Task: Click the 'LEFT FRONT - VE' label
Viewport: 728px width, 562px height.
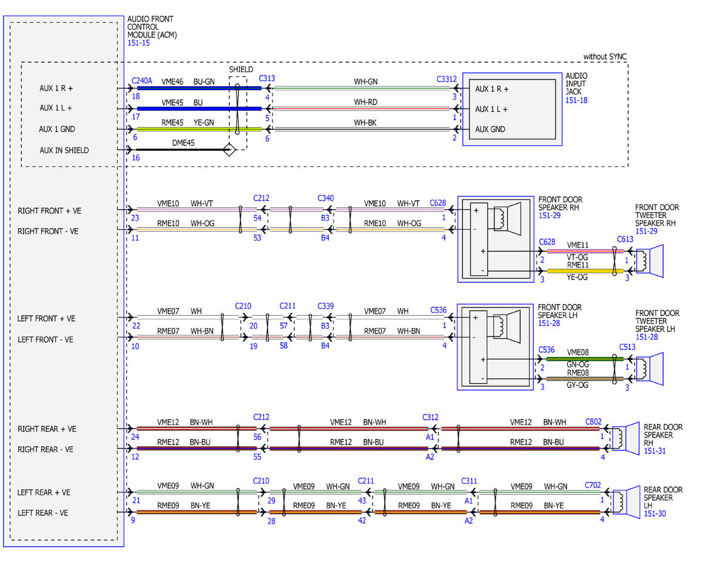Action: coord(45,340)
